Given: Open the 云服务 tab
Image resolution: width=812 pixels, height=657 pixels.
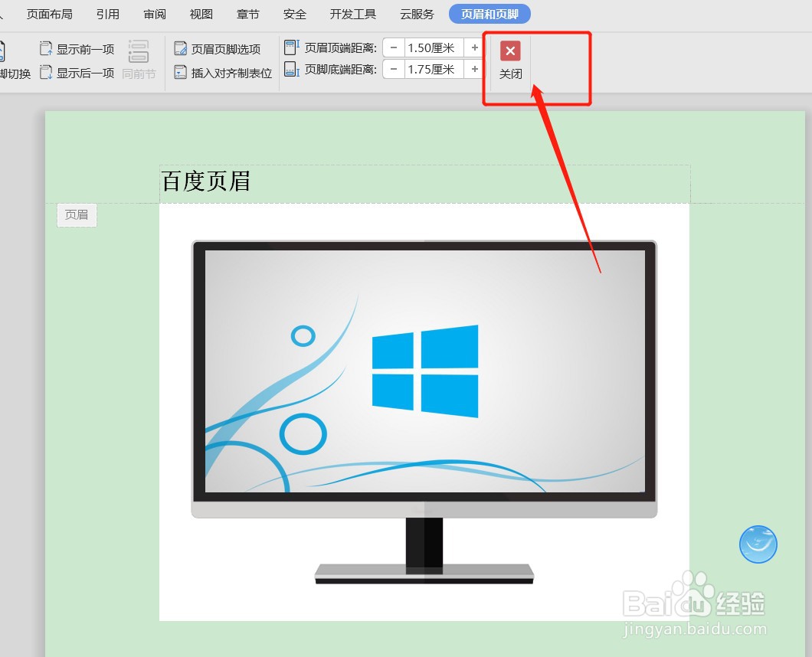Looking at the screenshot, I should (x=417, y=14).
